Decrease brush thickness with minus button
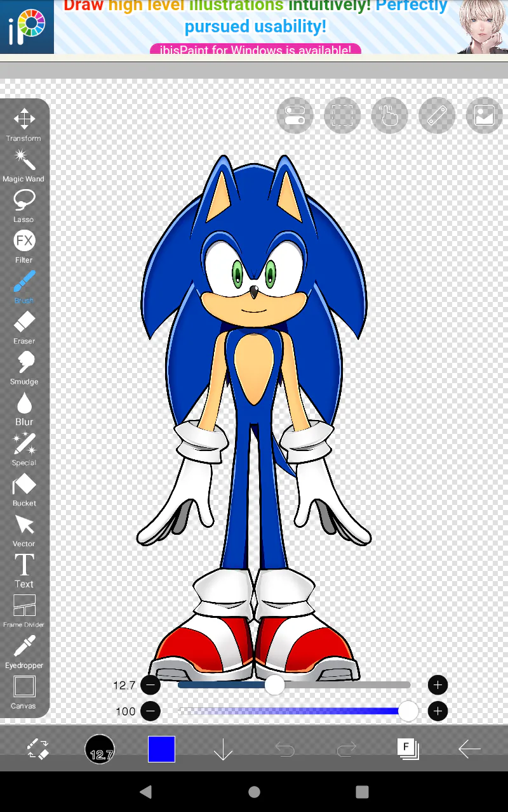Screen dimensions: 508x812 point(150,685)
